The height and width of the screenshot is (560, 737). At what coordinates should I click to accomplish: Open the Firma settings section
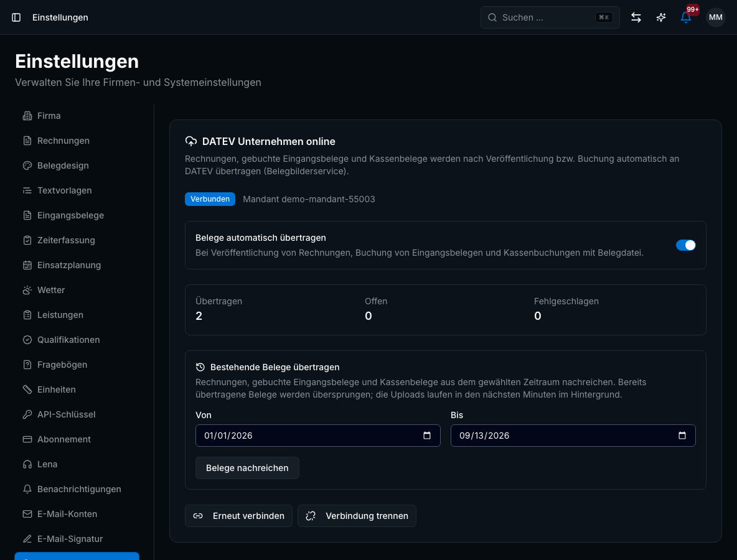(x=77, y=116)
